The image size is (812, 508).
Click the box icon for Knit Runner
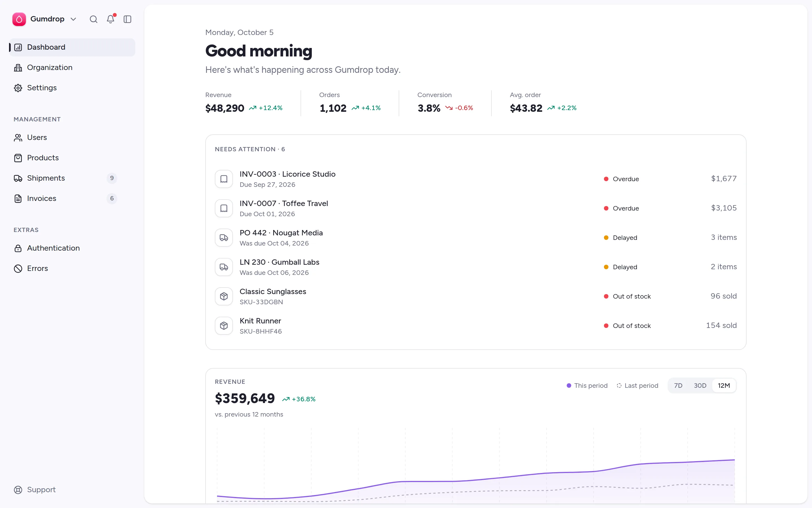(224, 326)
